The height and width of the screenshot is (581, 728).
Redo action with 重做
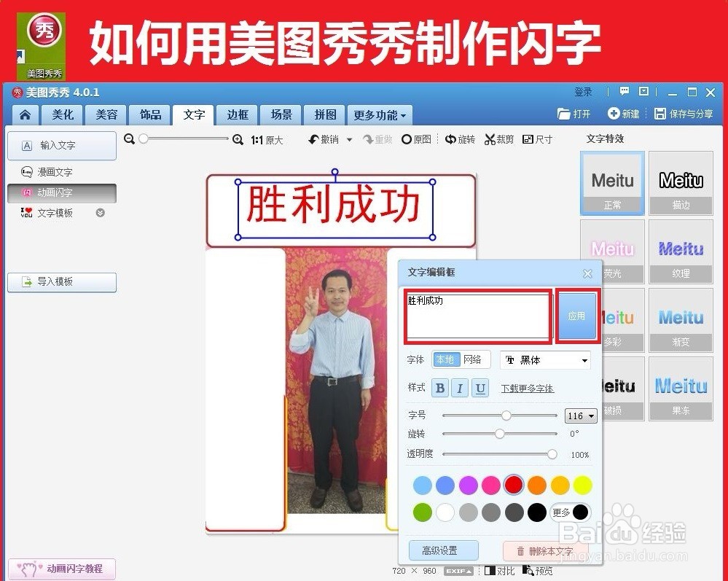(377, 139)
